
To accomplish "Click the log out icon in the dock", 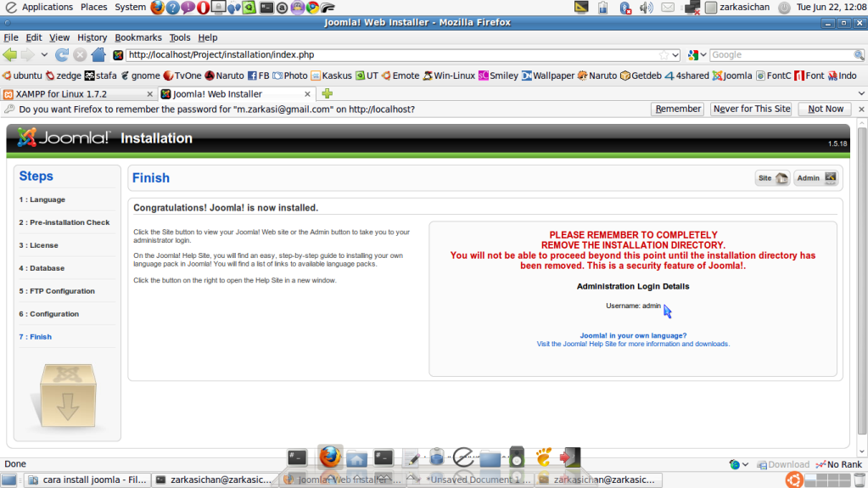I will pos(570,457).
